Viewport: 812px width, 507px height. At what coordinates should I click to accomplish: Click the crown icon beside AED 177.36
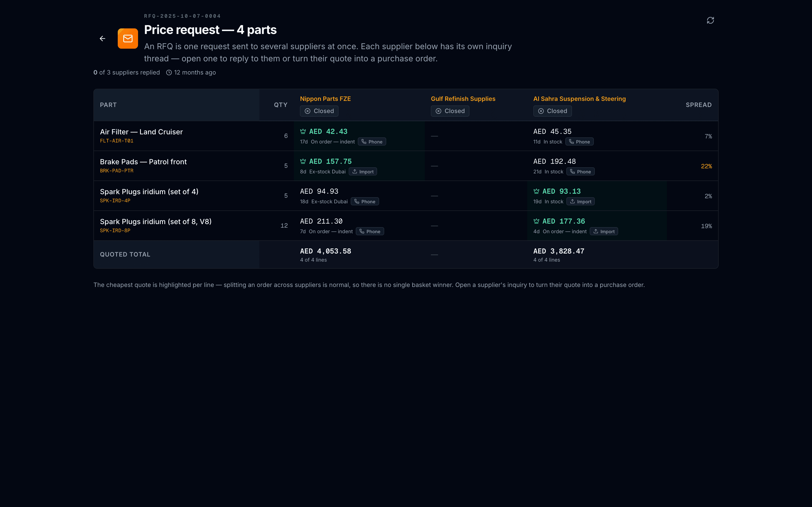click(536, 221)
